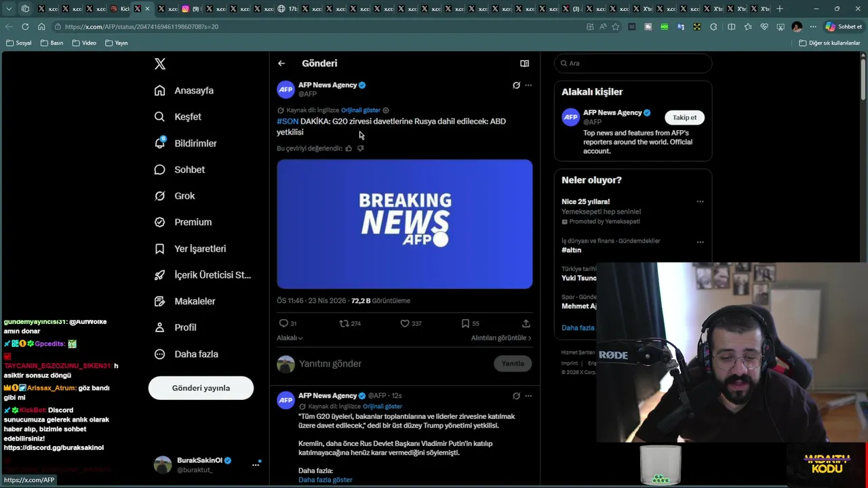Open İçerik Üreticisi Stüdyosu item
Image resolution: width=868 pixels, height=488 pixels.
203,274
